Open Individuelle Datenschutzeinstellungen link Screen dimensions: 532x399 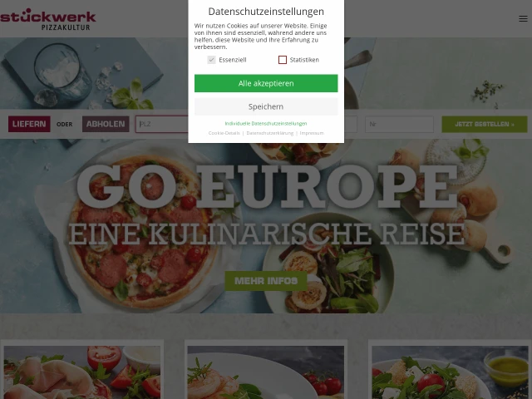[x=266, y=124]
